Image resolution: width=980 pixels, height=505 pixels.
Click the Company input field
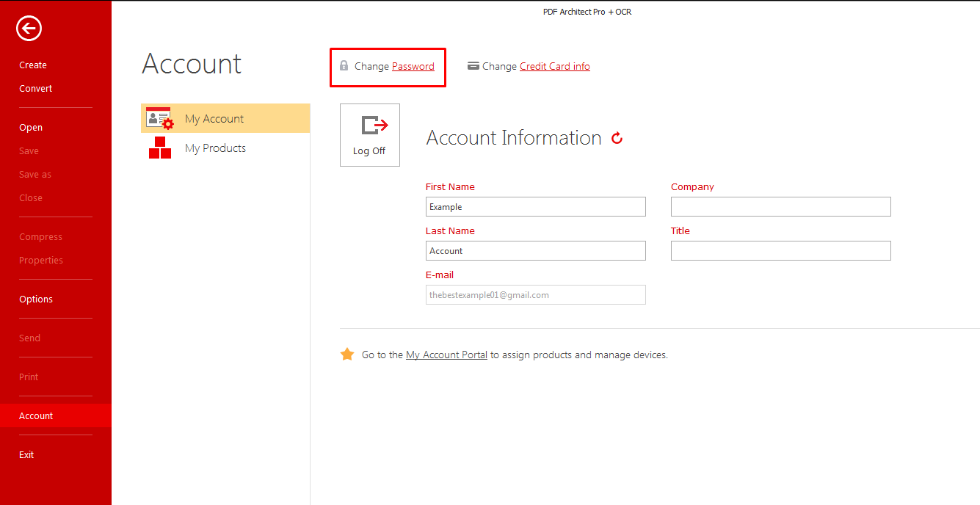780,207
